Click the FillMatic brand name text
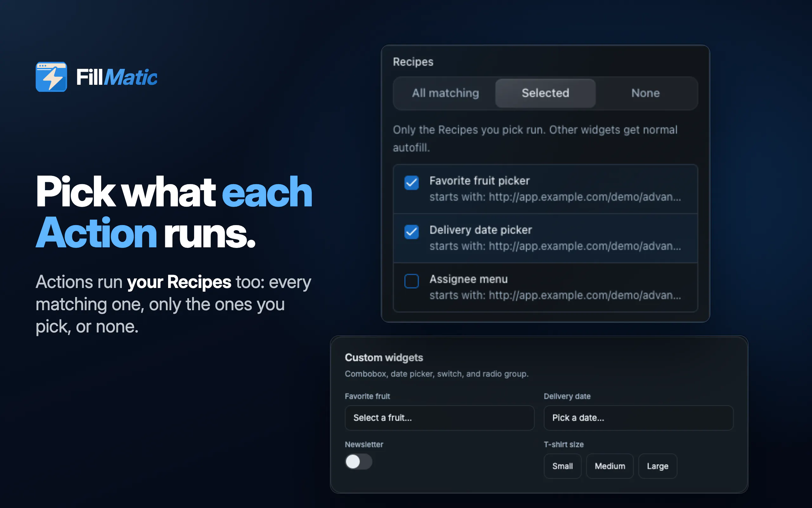This screenshot has height=508, width=812. pyautogui.click(x=116, y=77)
